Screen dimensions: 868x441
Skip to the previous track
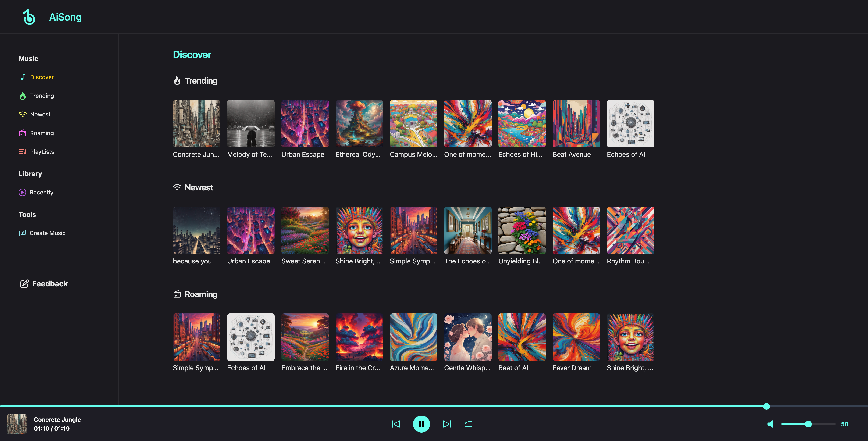click(x=396, y=424)
